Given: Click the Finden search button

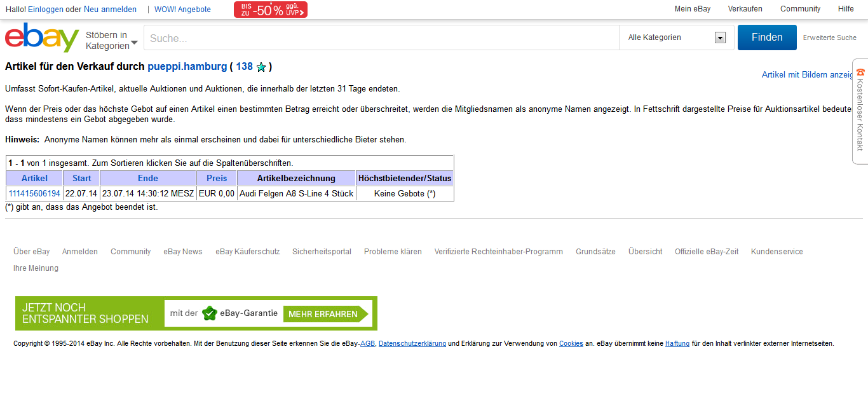Looking at the screenshot, I should 767,38.
